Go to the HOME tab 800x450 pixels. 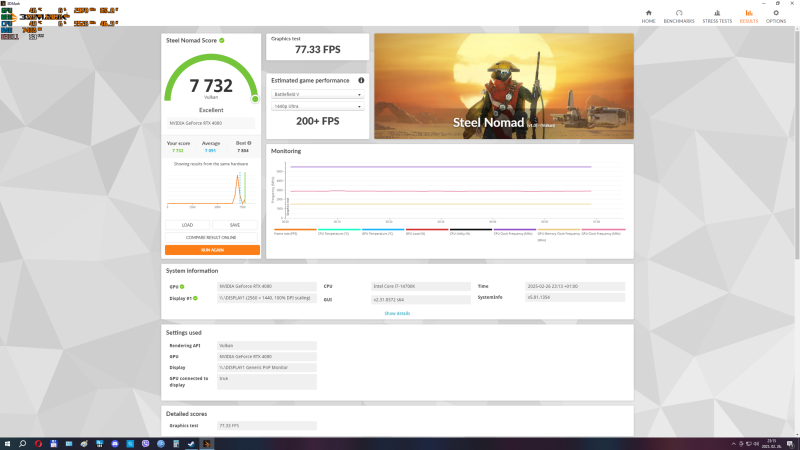pyautogui.click(x=648, y=16)
